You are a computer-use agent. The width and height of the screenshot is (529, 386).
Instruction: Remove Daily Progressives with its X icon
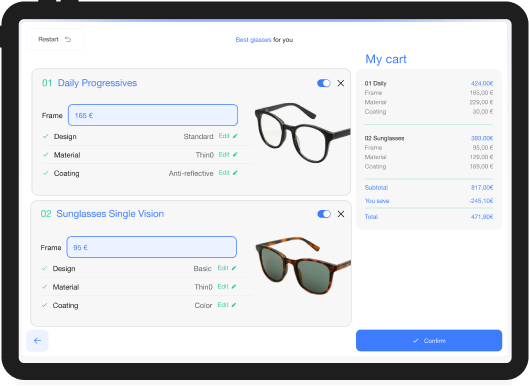pos(341,83)
